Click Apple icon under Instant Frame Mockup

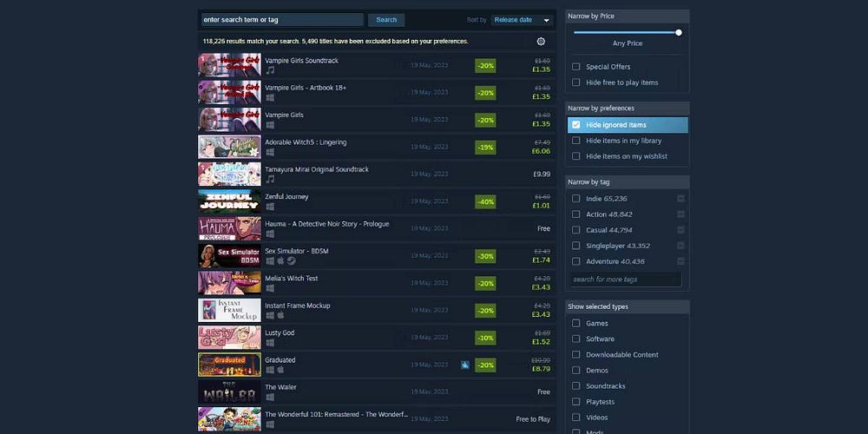[280, 315]
